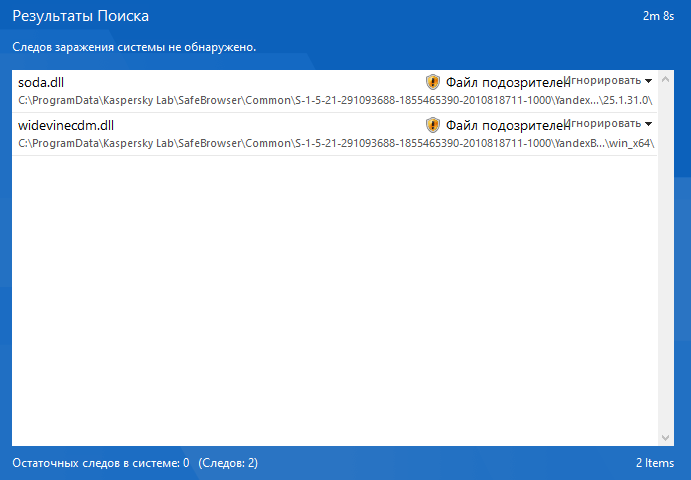Click the widevinecdm.dll path ending in win_x64
This screenshot has width=691, height=480.
(336, 144)
